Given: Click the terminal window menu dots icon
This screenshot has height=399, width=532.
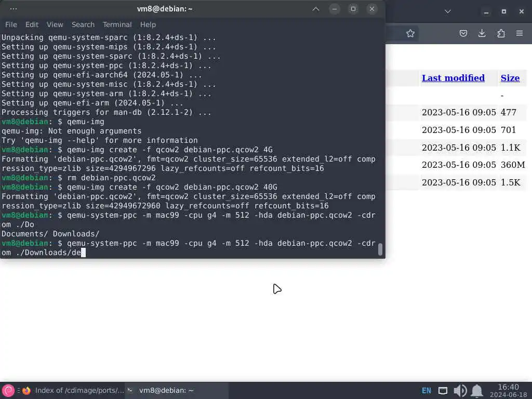Looking at the screenshot, I should pos(13,9).
